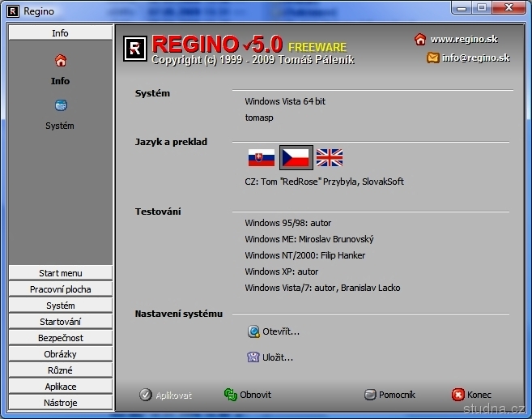Click the Info header tab in sidebar

(x=61, y=33)
